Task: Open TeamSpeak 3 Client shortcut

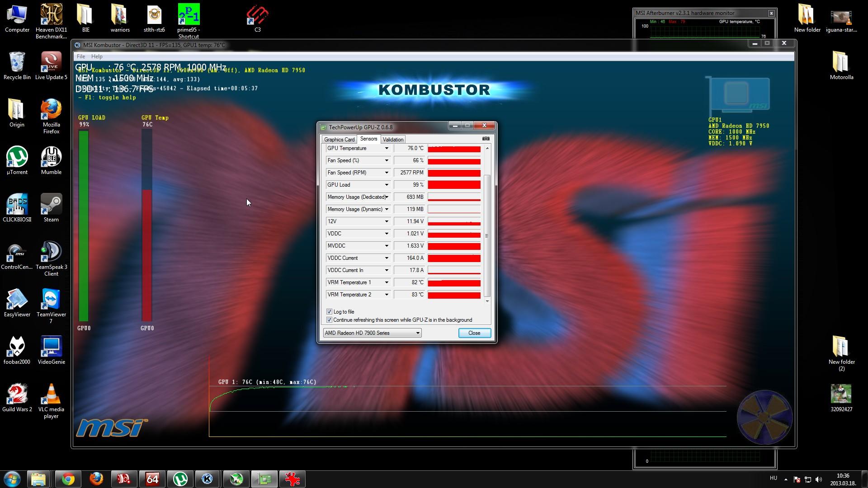Action: coord(51,258)
